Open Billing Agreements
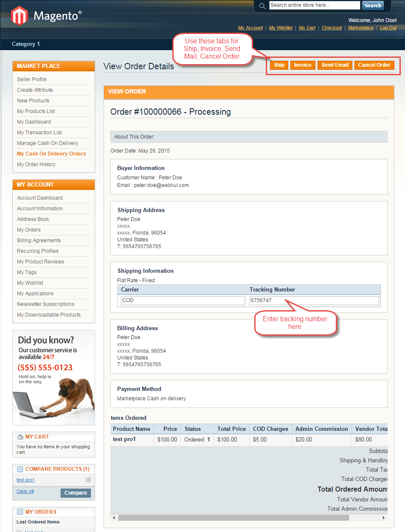This screenshot has width=405, height=532. pos(39,241)
